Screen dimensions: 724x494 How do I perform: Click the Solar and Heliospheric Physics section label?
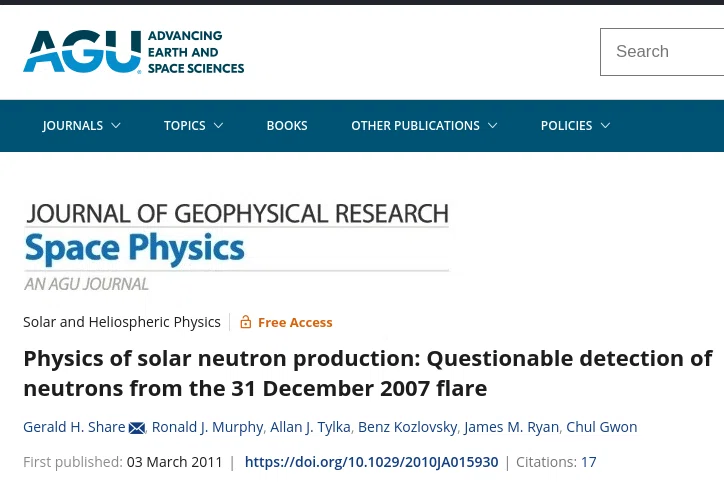[122, 322]
